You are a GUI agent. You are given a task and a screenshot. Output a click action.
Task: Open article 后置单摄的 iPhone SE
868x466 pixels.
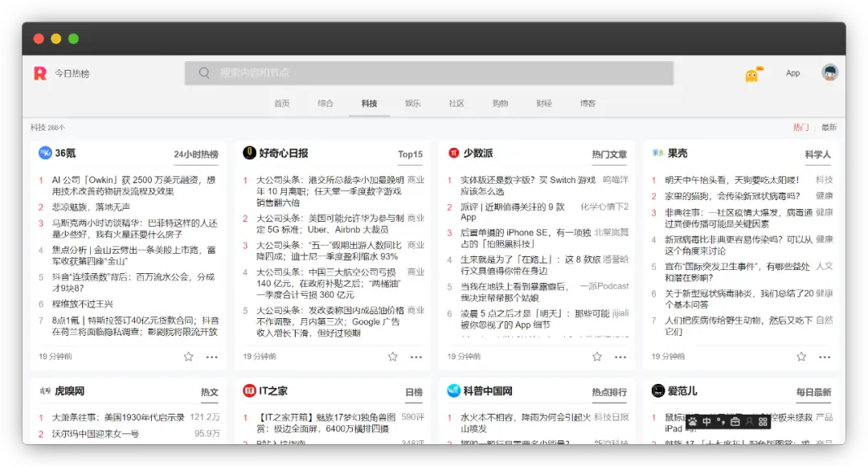pos(526,238)
